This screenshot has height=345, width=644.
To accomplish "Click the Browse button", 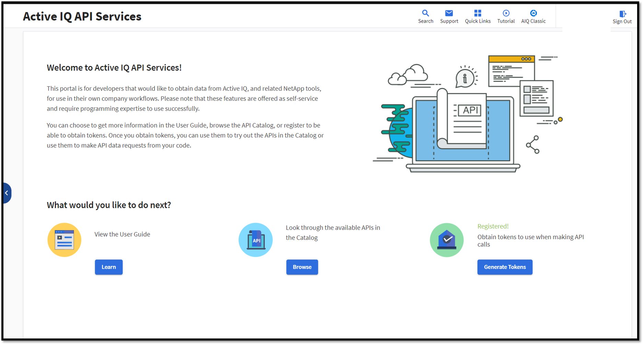I will 302,267.
